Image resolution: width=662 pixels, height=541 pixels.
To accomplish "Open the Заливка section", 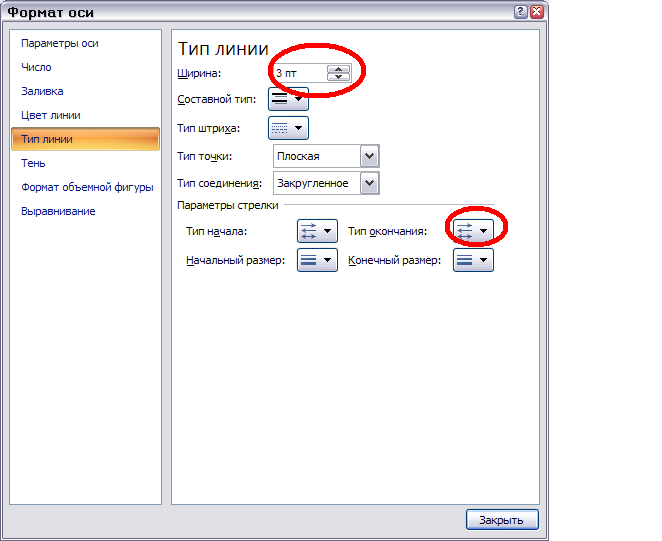I will (x=43, y=92).
